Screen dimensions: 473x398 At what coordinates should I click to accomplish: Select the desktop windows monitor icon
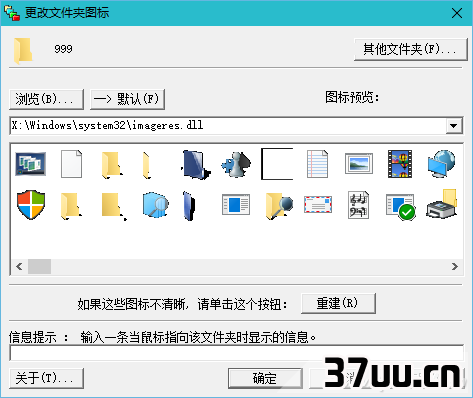[30, 164]
